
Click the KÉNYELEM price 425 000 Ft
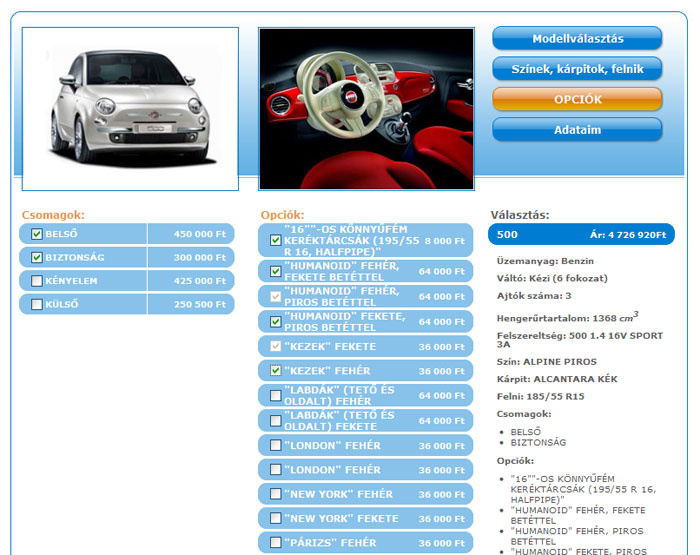pos(200,281)
